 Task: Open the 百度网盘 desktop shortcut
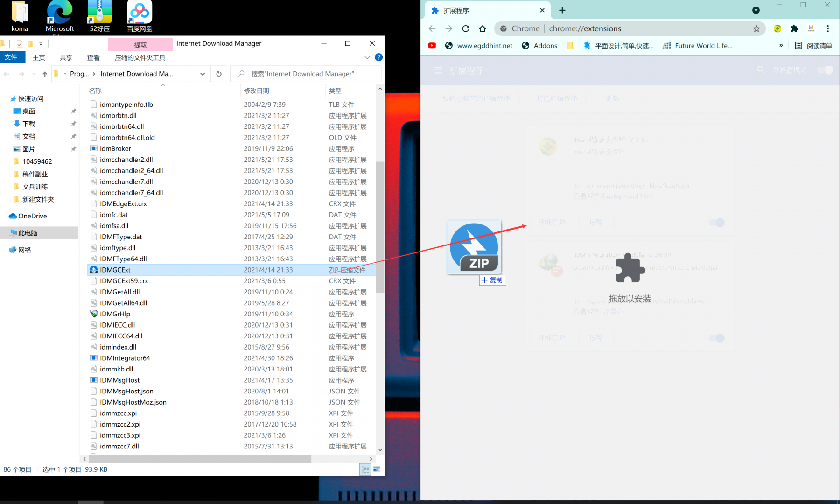140,16
